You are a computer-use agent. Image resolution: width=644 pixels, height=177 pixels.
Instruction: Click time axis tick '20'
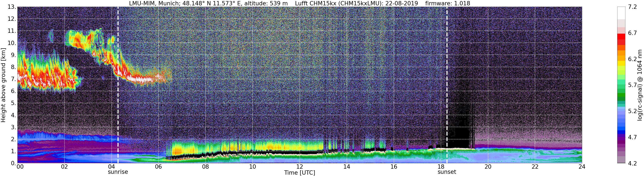(x=488, y=167)
